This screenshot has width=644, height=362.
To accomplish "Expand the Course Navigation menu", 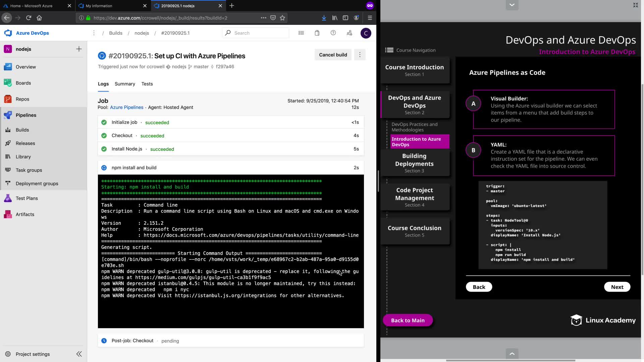I will pos(389,50).
